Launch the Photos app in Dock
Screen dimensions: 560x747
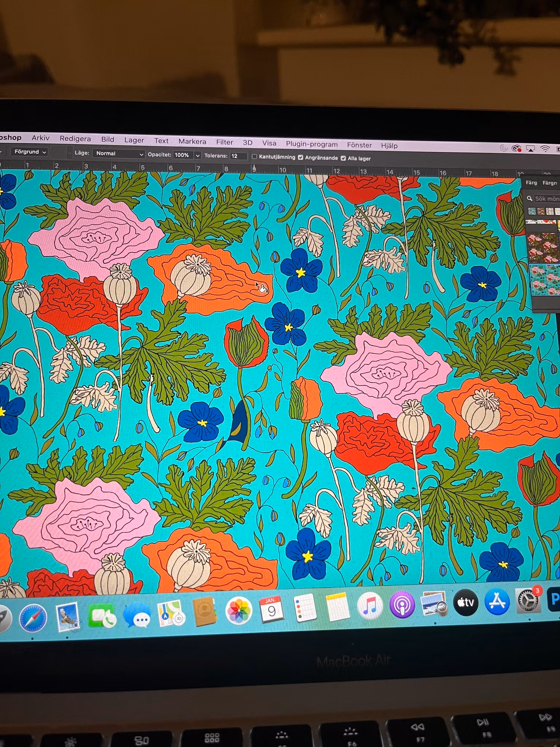pos(239,611)
